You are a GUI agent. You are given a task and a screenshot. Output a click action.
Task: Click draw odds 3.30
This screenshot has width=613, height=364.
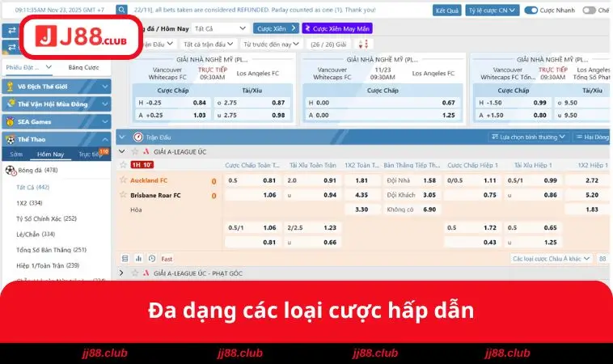361,210
